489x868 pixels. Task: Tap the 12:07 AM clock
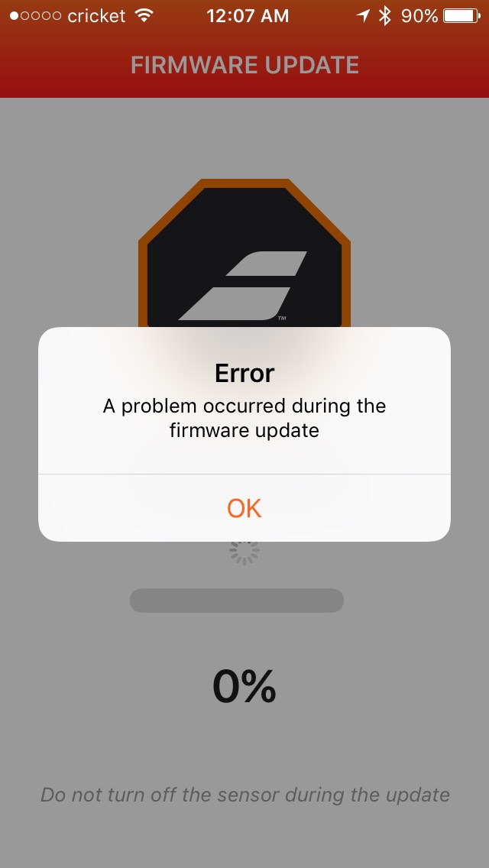[248, 15]
